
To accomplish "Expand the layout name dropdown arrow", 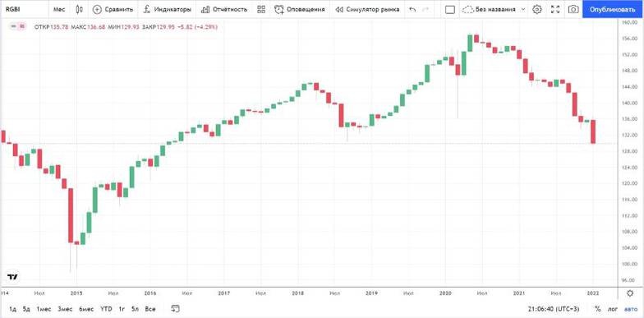I will (522, 9).
